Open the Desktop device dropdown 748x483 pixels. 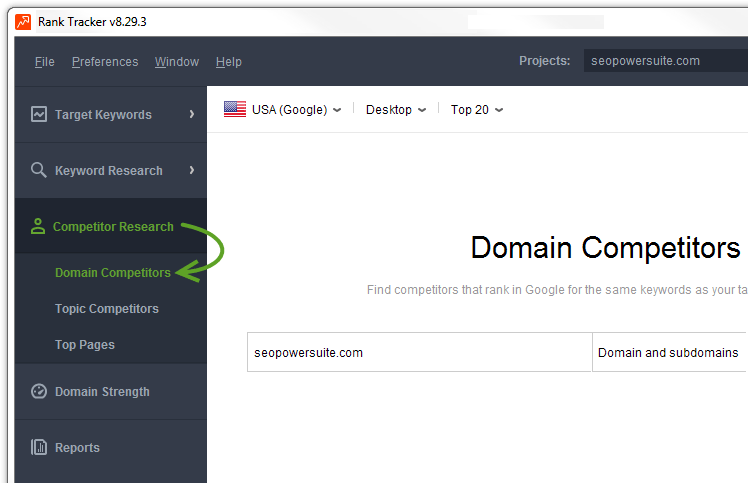395,110
